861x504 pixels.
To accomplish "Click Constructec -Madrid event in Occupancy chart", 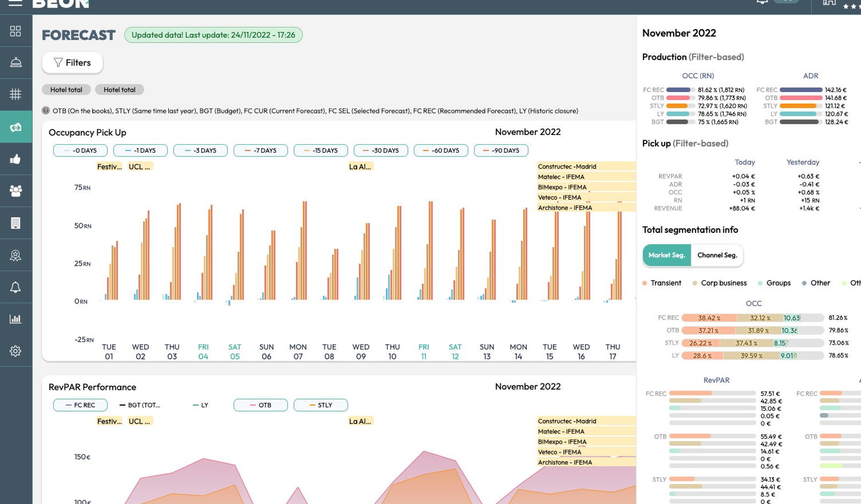I will pyautogui.click(x=587, y=167).
